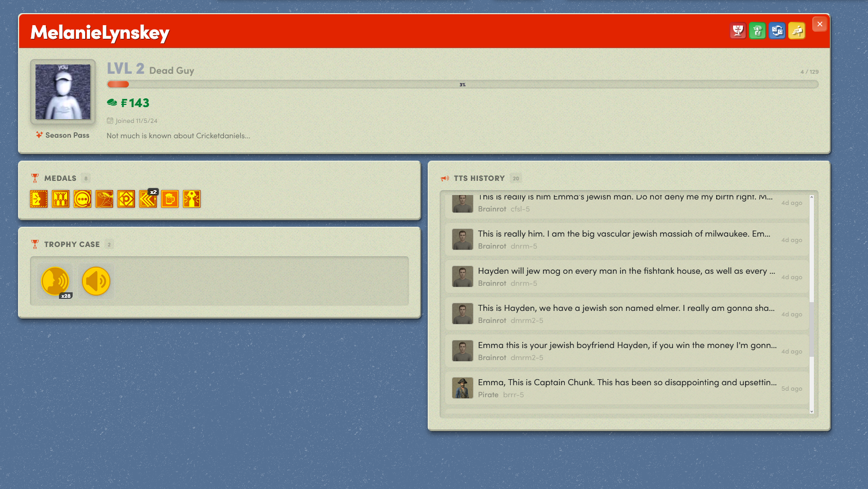Image resolution: width=868 pixels, height=489 pixels.
Task: Click the beer mug medal
Action: (x=170, y=199)
